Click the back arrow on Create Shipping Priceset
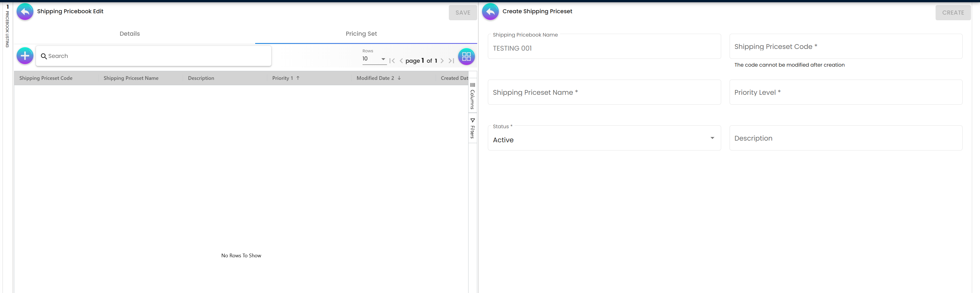This screenshot has width=980, height=293. [490, 12]
